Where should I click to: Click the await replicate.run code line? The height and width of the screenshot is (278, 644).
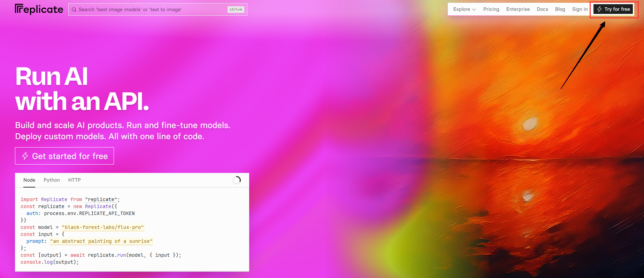pyautogui.click(x=101, y=255)
